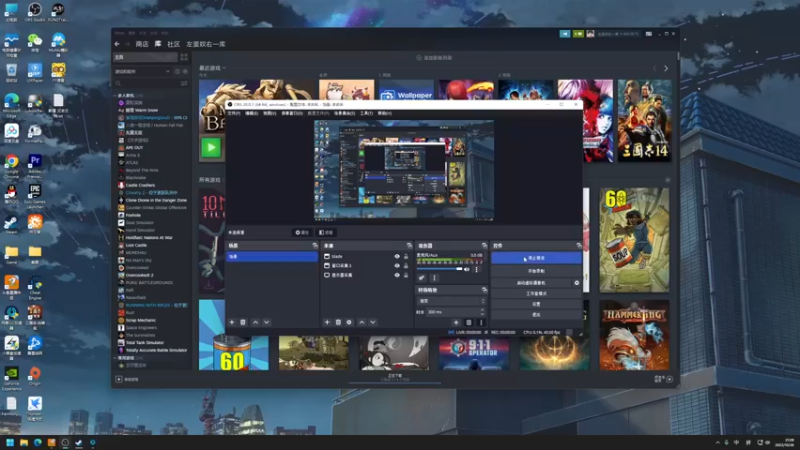Viewport: 800px width, 450px height.
Task: Open OBS settings button in Controls
Action: 536,304
